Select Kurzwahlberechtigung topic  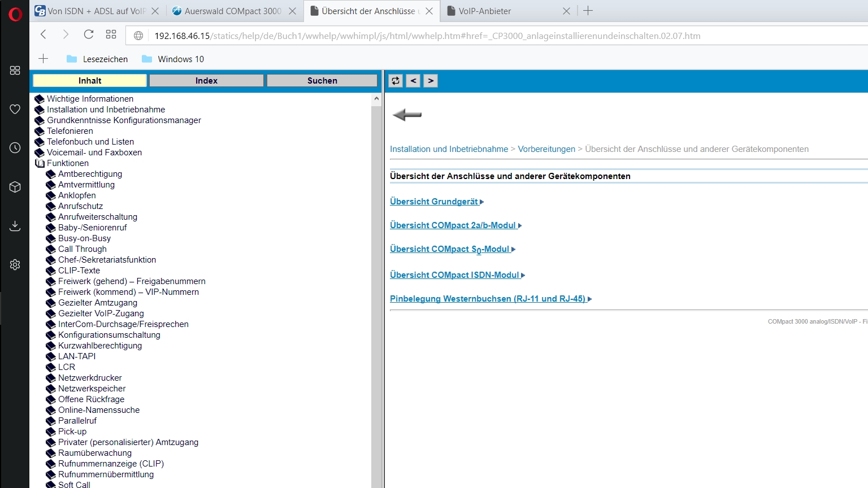coord(100,346)
